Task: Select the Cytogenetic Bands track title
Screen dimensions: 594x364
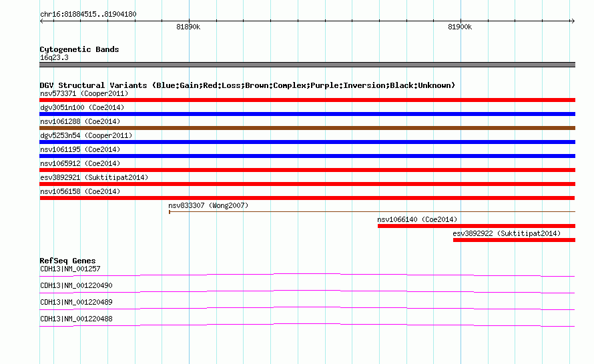Action: (x=79, y=49)
